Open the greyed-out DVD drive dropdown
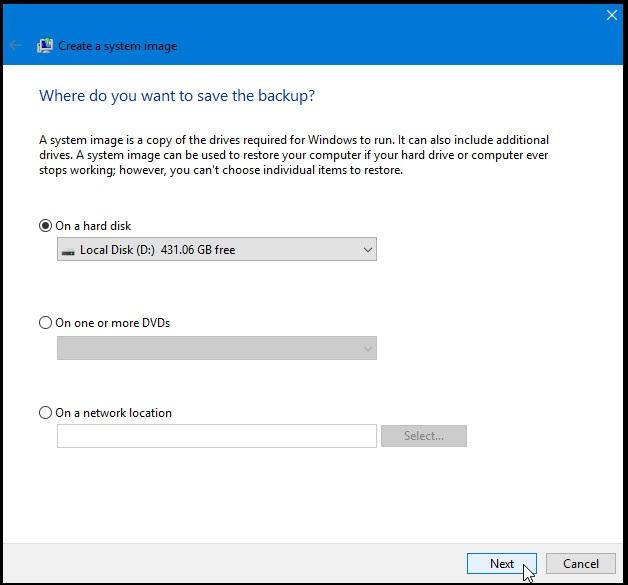This screenshot has width=628, height=585. 216,348
